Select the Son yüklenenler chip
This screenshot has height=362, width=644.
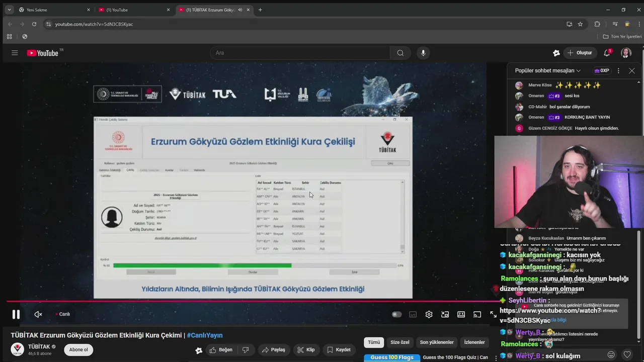point(437,342)
